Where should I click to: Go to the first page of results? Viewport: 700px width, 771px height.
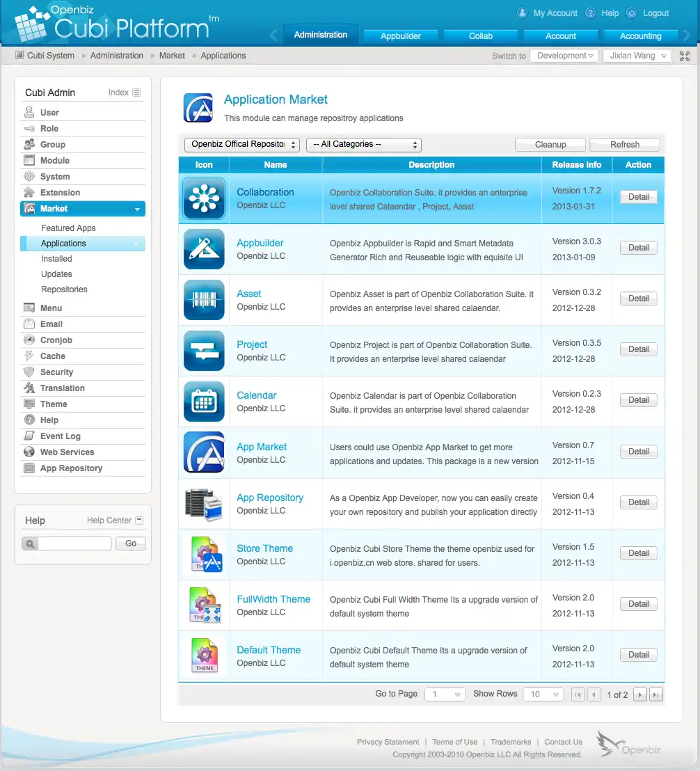[578, 694]
